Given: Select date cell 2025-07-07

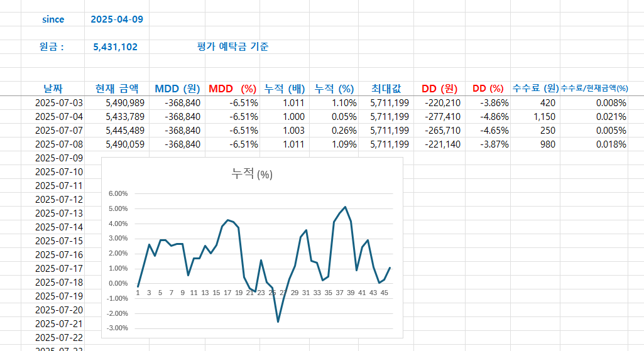Looking at the screenshot, I should (x=53, y=131).
